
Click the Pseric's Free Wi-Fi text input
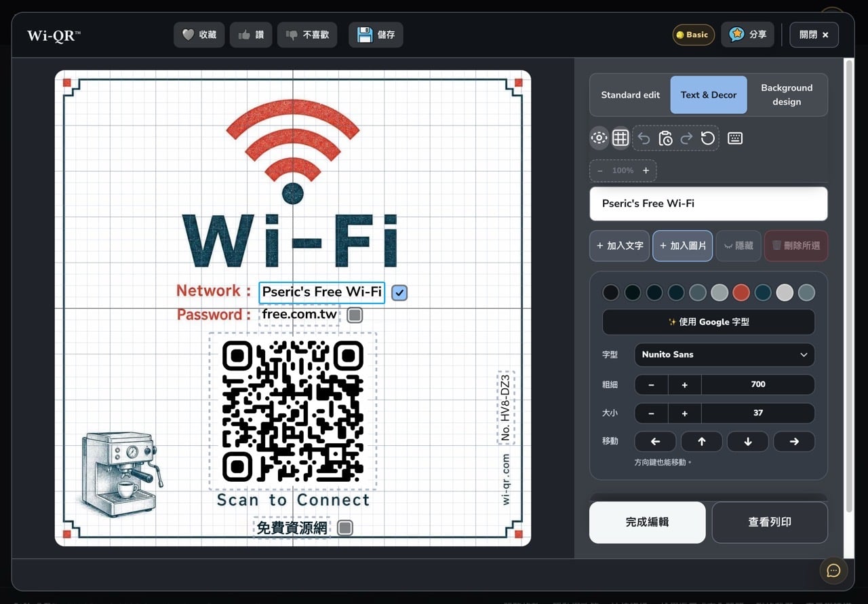pyautogui.click(x=709, y=204)
